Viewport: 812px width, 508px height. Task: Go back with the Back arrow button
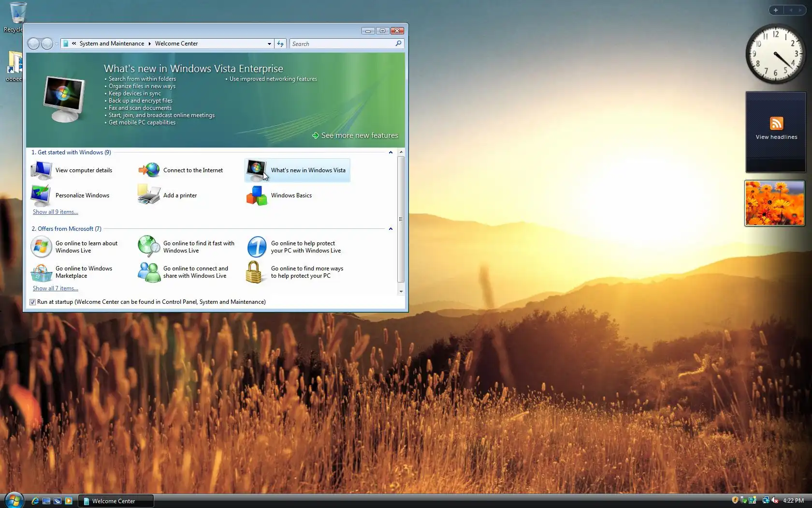(33, 44)
